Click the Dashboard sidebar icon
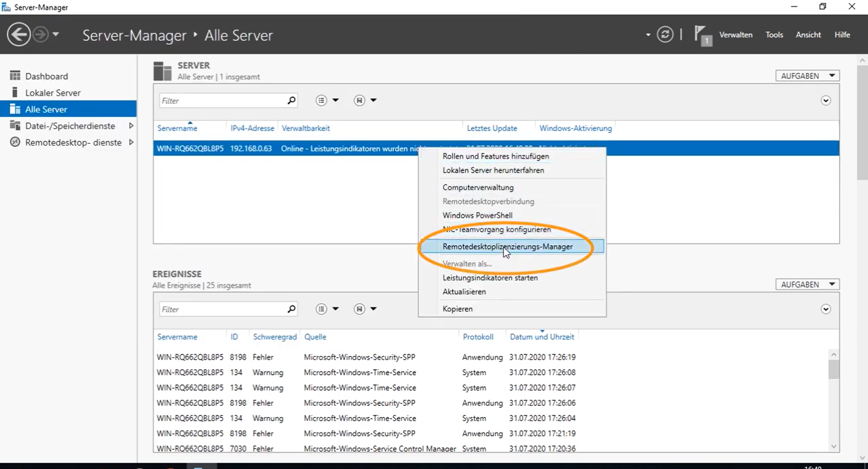 click(15, 76)
